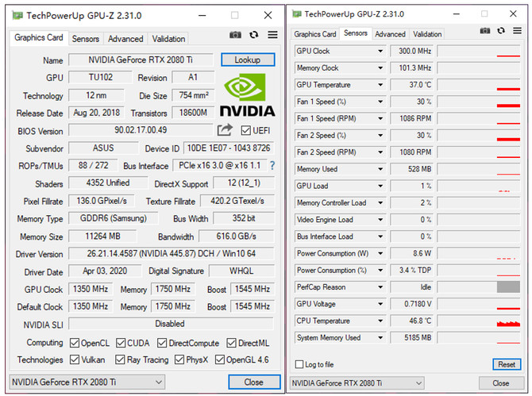Click the Lookup button
This screenshot has width=532, height=396.
pos(248,60)
